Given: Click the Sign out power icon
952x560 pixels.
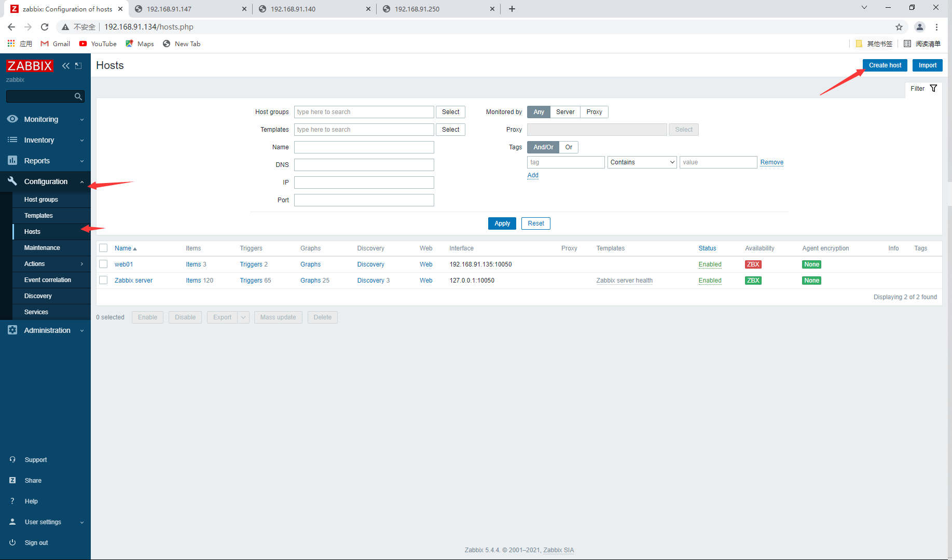Looking at the screenshot, I should [12, 542].
